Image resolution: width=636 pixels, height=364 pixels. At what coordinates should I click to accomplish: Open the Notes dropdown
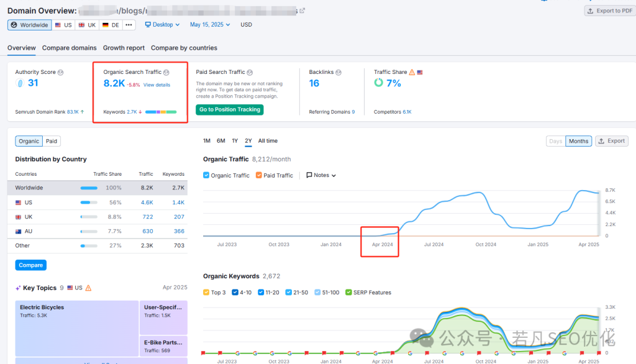[x=321, y=176]
